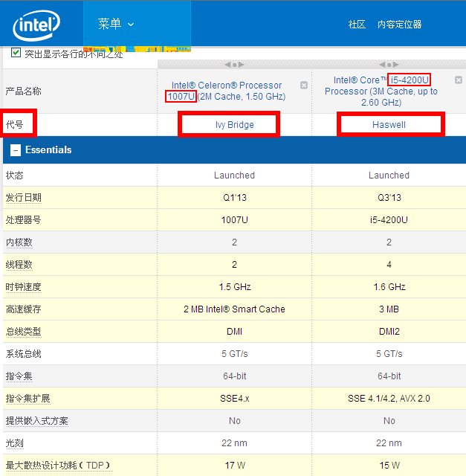Click the Celeron column reorder handle arrows

click(x=234, y=65)
